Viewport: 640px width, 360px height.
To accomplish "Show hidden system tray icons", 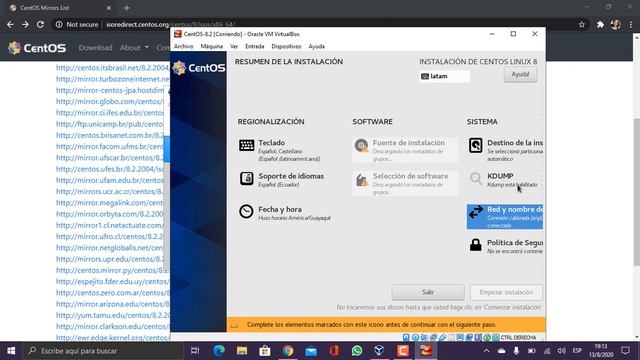I will point(487,351).
